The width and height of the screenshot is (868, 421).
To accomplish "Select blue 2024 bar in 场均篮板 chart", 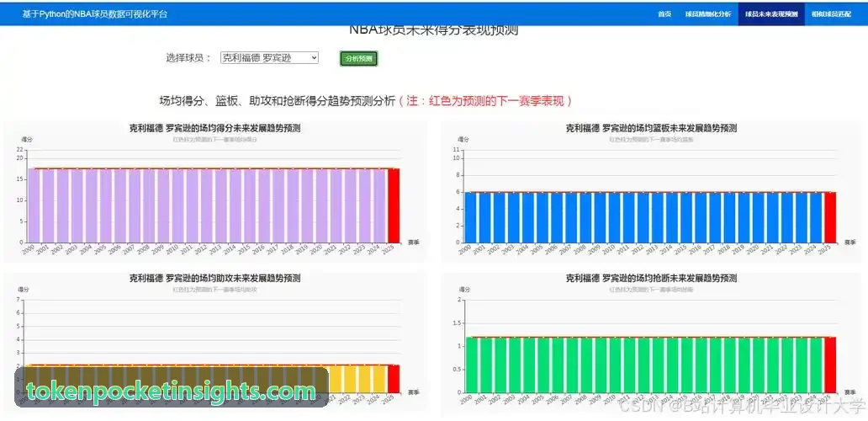I will (816, 217).
